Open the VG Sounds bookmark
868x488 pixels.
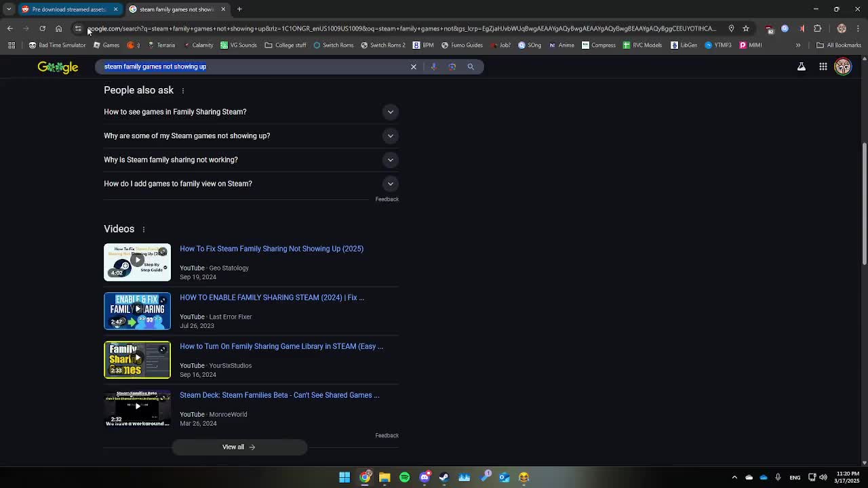tap(239, 45)
